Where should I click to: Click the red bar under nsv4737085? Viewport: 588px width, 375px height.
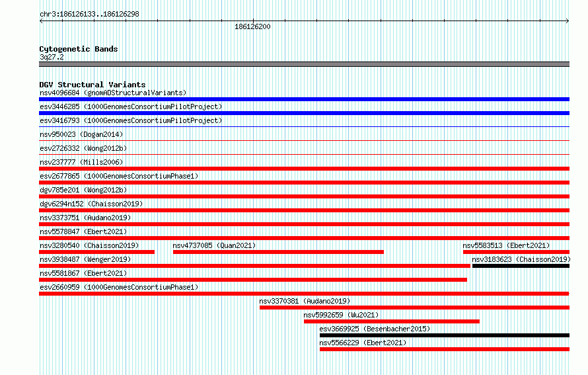[278, 252]
